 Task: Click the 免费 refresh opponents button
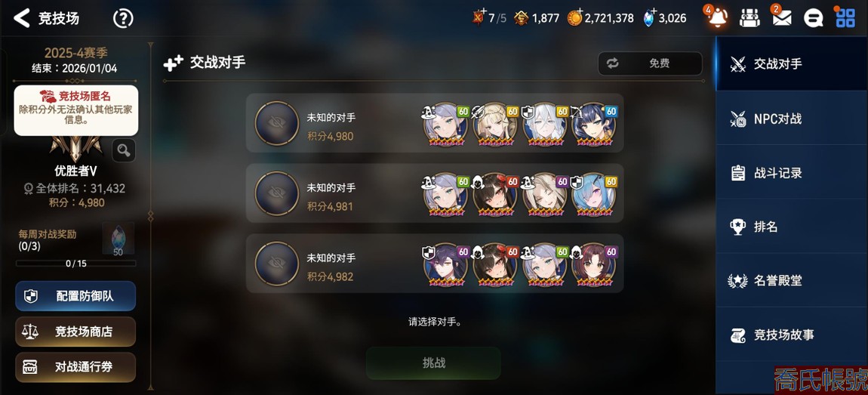point(650,63)
